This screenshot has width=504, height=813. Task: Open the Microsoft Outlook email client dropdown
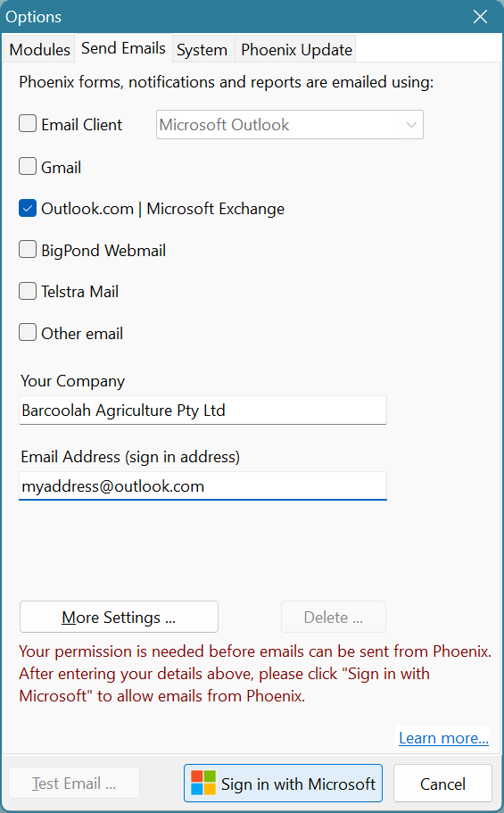point(290,124)
